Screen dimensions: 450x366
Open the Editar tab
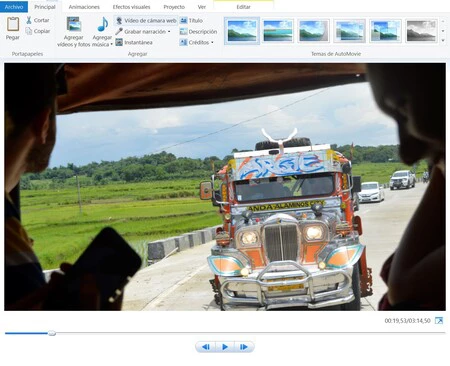tap(243, 7)
